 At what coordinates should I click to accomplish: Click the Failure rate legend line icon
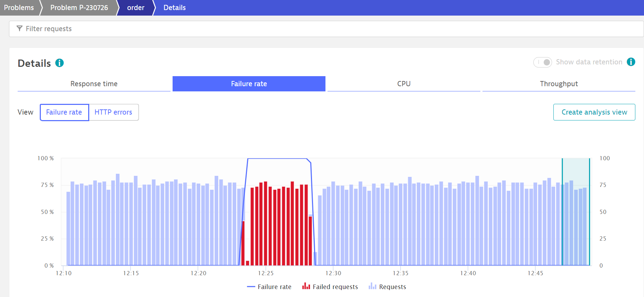point(251,287)
